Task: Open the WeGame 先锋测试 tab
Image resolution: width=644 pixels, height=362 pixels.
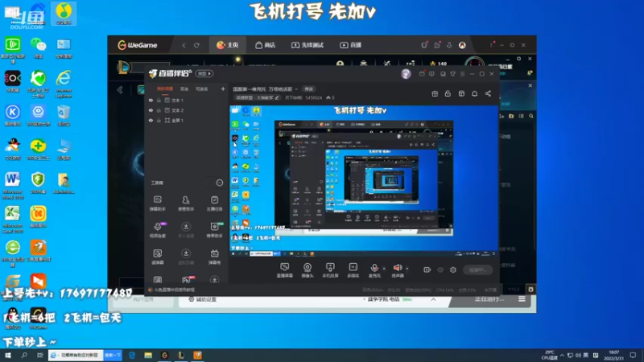Action: pyautogui.click(x=308, y=45)
